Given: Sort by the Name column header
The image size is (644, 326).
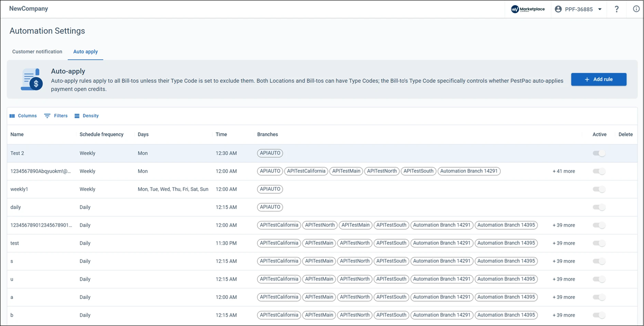Looking at the screenshot, I should [17, 134].
